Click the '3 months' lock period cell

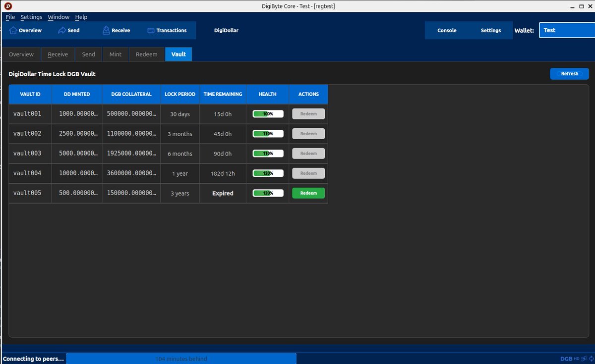point(180,134)
